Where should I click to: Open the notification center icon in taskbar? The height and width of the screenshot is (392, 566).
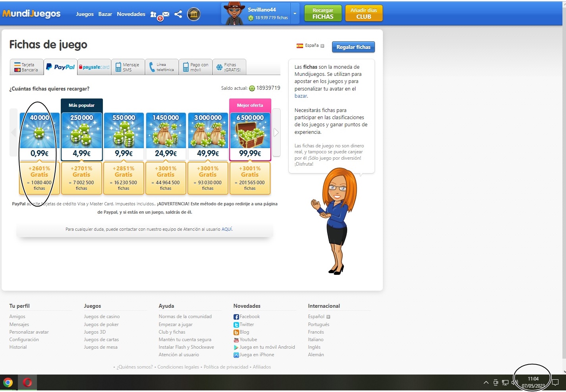click(x=555, y=383)
